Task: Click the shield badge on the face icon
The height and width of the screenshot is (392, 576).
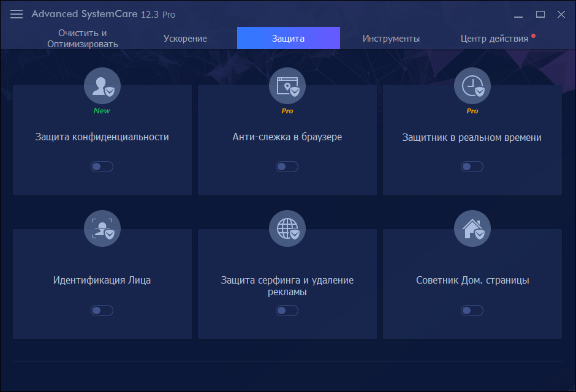Action: (111, 236)
